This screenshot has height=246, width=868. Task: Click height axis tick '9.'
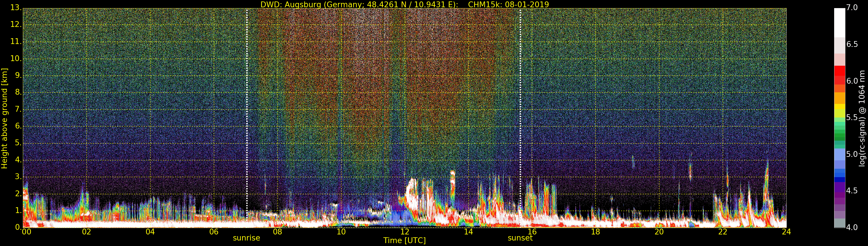pyautogui.click(x=18, y=75)
